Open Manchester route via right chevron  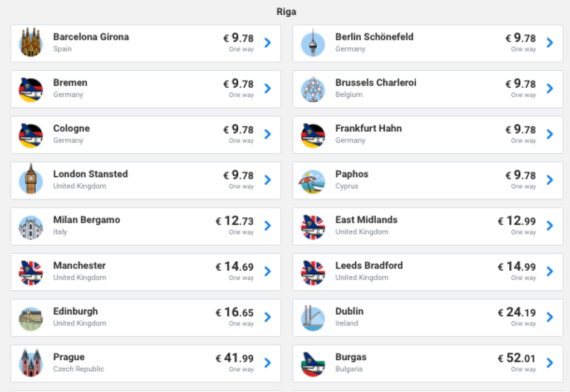pyautogui.click(x=268, y=271)
